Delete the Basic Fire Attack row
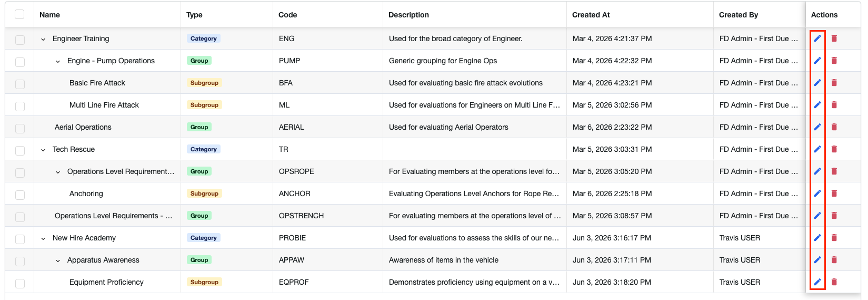 834,83
